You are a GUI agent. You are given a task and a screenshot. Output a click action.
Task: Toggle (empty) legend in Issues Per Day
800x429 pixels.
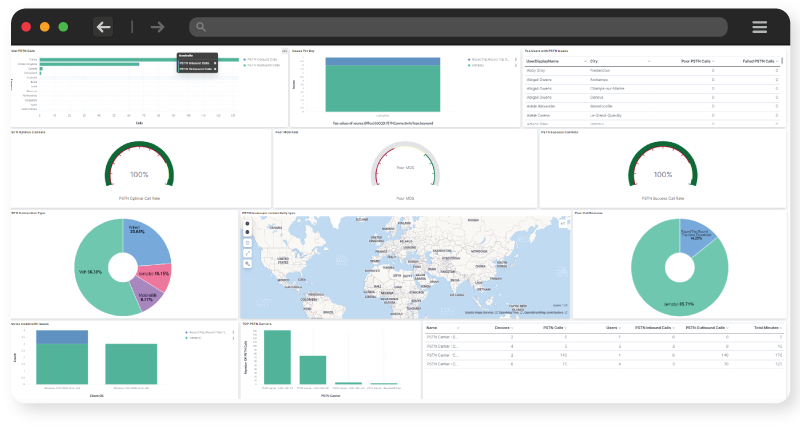click(x=476, y=65)
